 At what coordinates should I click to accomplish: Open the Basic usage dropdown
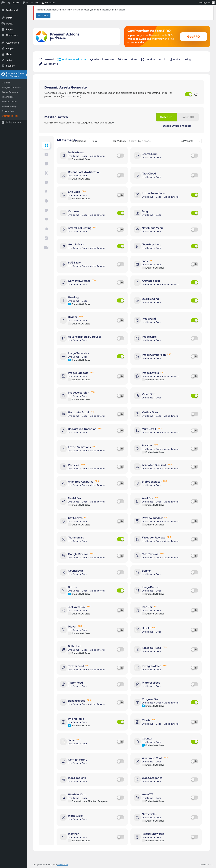(99, 141)
